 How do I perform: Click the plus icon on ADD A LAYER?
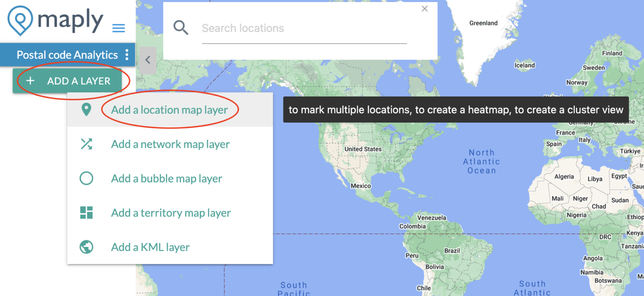(30, 81)
